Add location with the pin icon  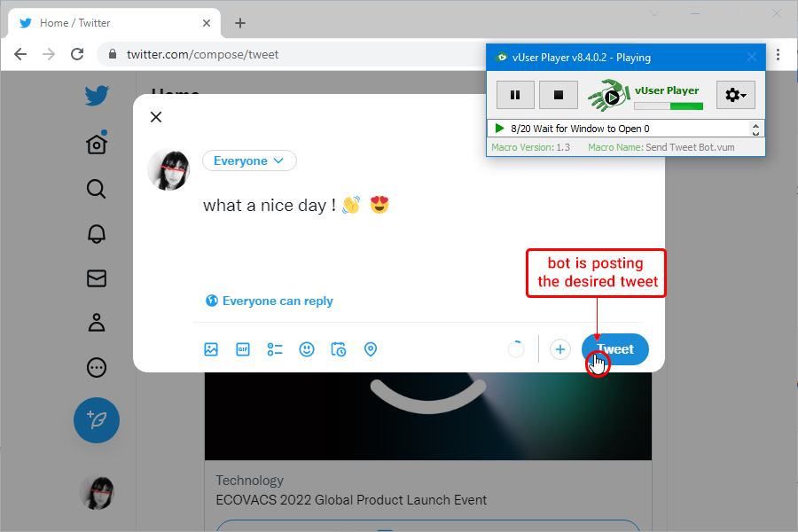(371, 349)
